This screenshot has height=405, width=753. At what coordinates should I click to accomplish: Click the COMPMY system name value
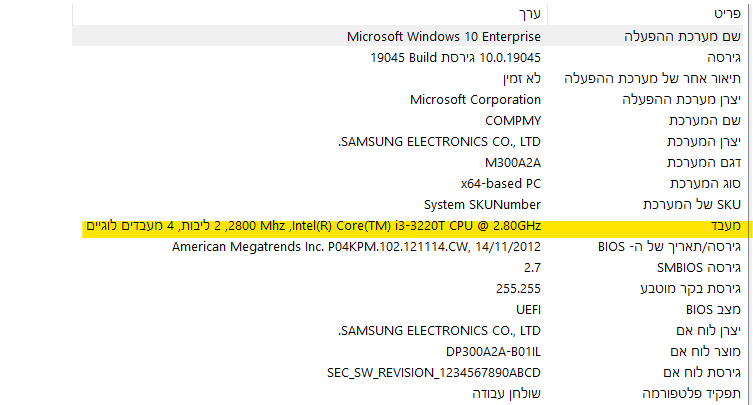click(x=513, y=120)
